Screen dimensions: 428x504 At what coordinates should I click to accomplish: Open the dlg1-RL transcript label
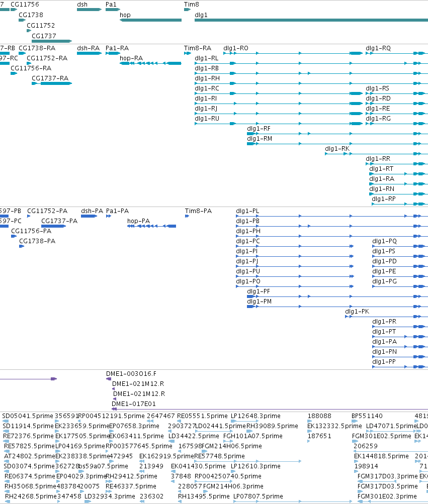[x=207, y=58]
